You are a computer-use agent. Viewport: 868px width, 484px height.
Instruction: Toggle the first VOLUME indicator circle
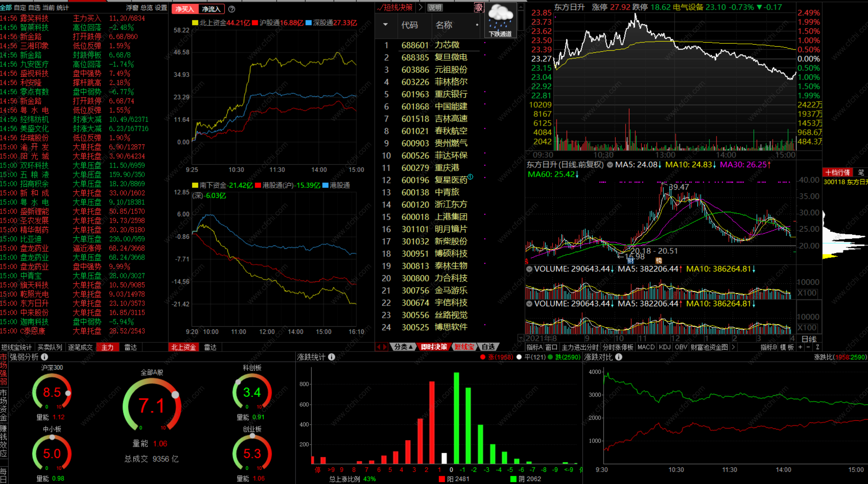[x=529, y=269]
